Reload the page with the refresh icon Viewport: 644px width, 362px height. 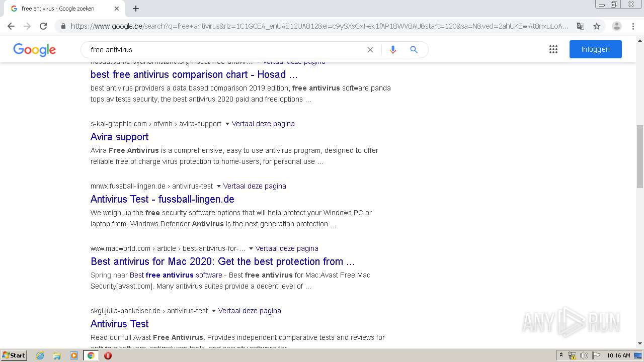[43, 26]
